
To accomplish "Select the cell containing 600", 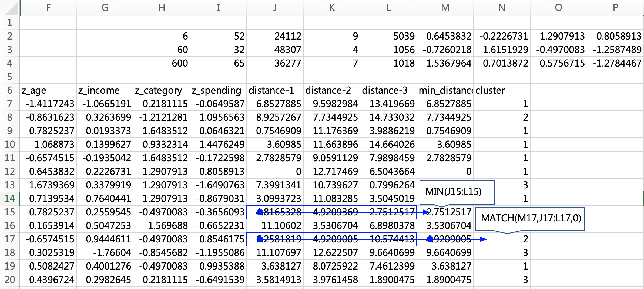I will (162, 63).
